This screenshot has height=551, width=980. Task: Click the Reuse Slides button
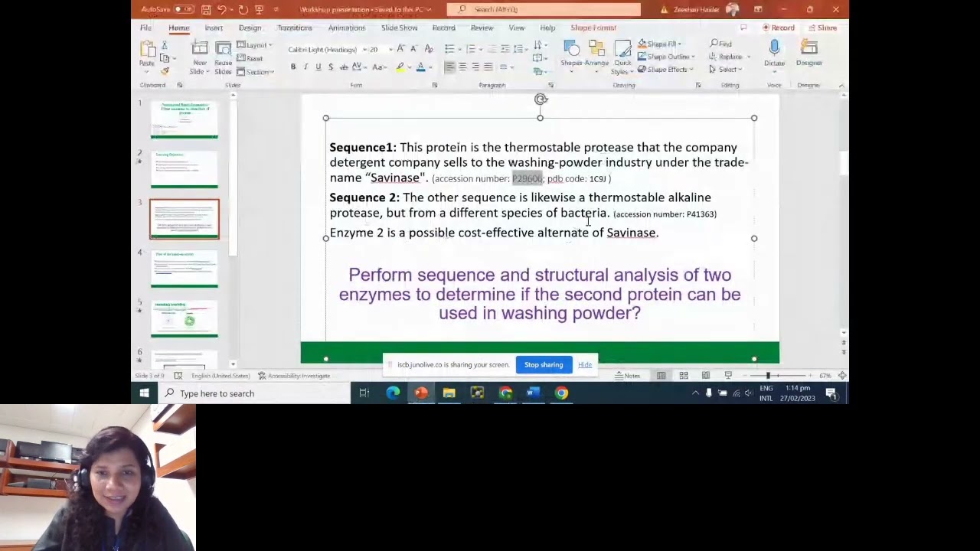(x=223, y=57)
